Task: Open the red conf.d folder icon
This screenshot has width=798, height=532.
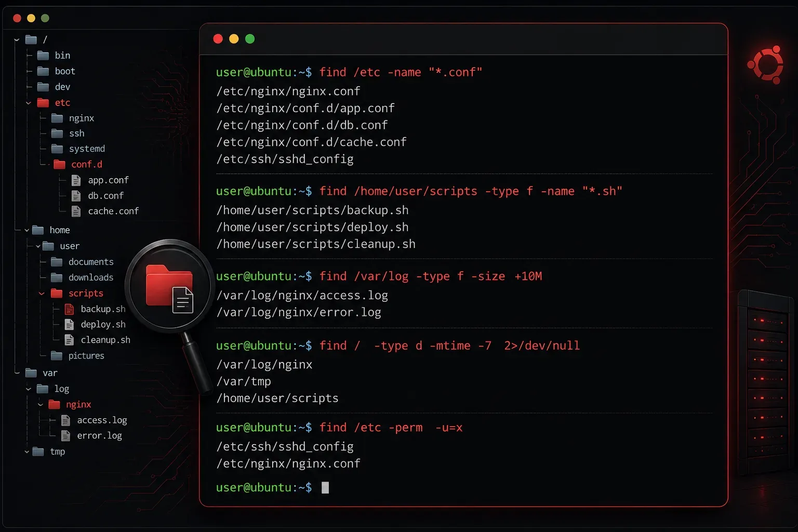Action: click(60, 164)
